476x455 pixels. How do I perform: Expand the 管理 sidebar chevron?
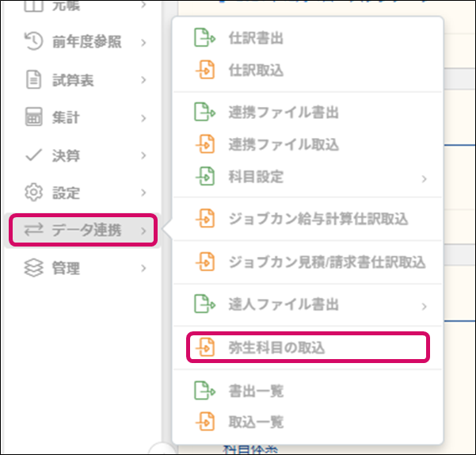pyautogui.click(x=143, y=269)
